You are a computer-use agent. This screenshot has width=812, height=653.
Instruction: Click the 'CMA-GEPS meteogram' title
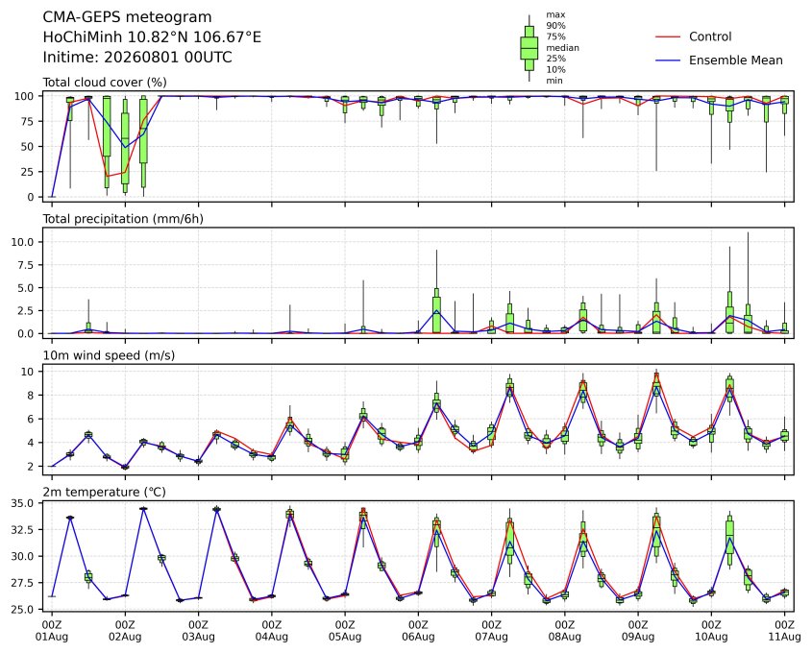click(127, 17)
